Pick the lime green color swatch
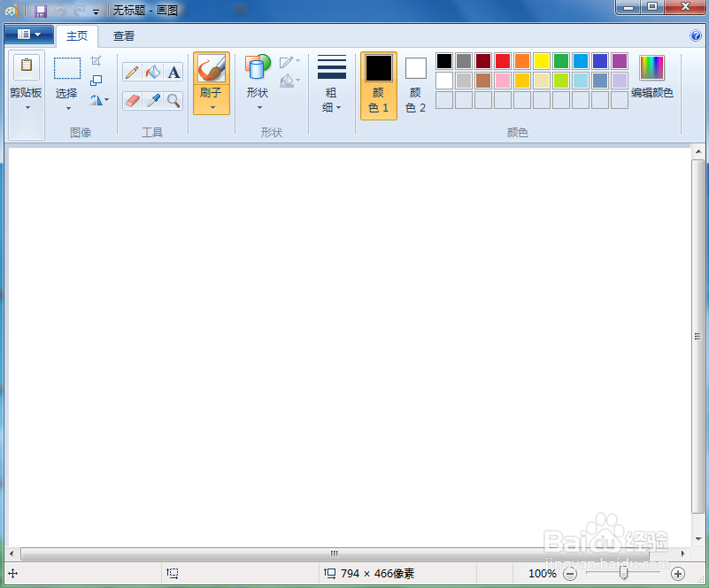The image size is (709, 588). click(560, 81)
